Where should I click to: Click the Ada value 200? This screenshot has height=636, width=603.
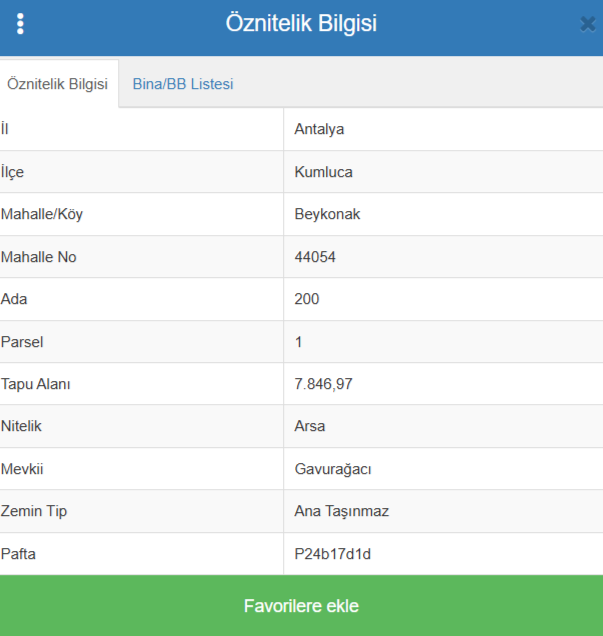pyautogui.click(x=307, y=299)
